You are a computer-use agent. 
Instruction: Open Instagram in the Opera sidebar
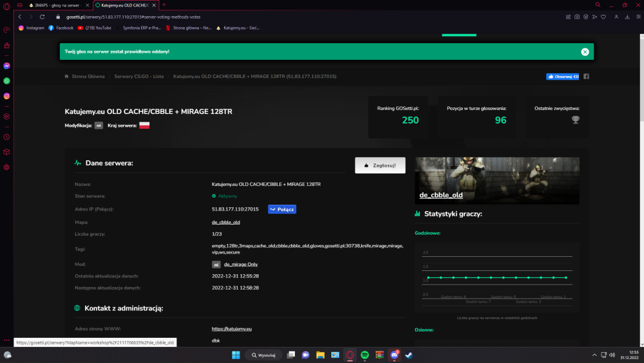coord(6,96)
